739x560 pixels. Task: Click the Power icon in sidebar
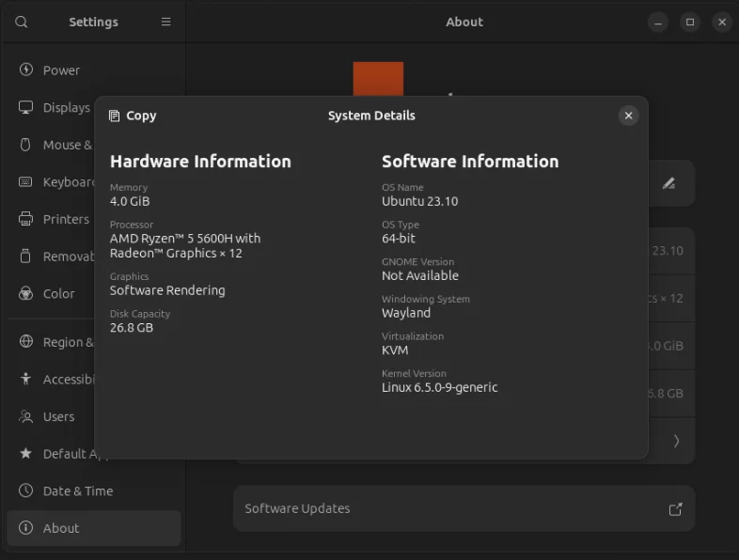pos(26,70)
